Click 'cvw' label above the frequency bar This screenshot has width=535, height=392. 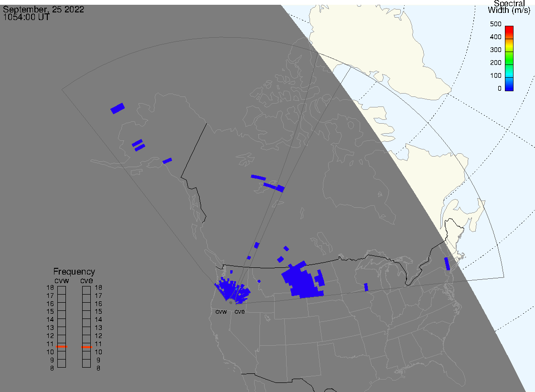[62, 281]
